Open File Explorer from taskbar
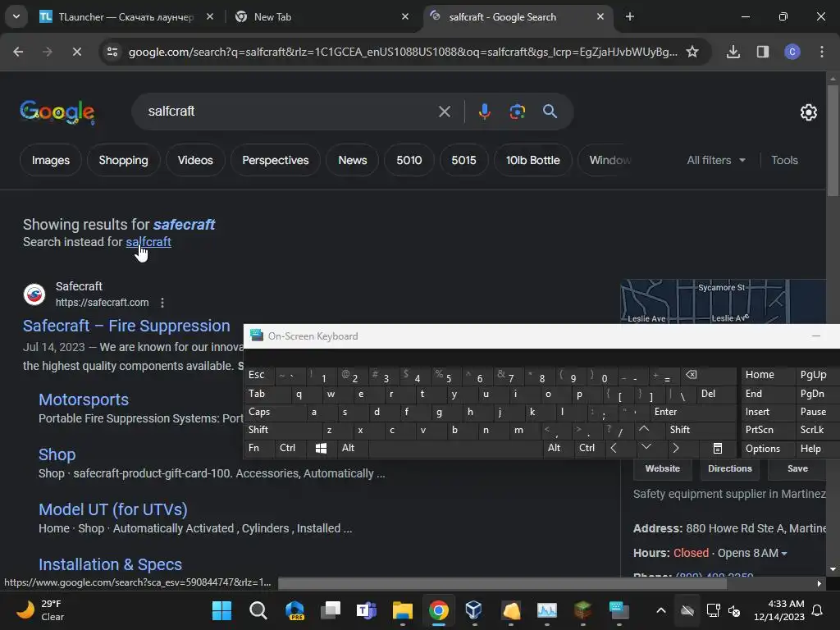Viewport: 840px width, 630px height. point(402,610)
